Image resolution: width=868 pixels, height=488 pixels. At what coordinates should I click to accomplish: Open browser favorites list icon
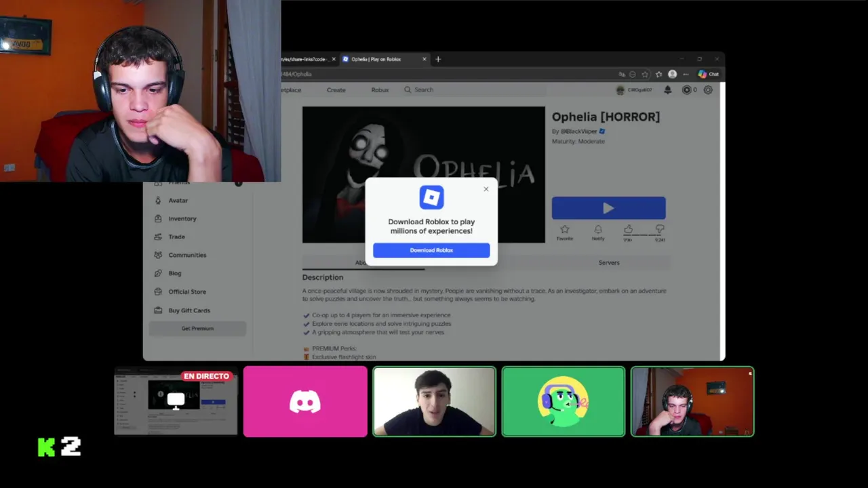(x=658, y=74)
